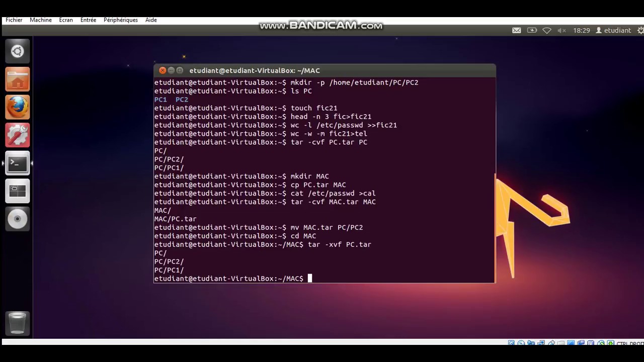Click the 'cat /etc/passwd >cal' command
This screenshot has width=644, height=362.
tap(333, 194)
